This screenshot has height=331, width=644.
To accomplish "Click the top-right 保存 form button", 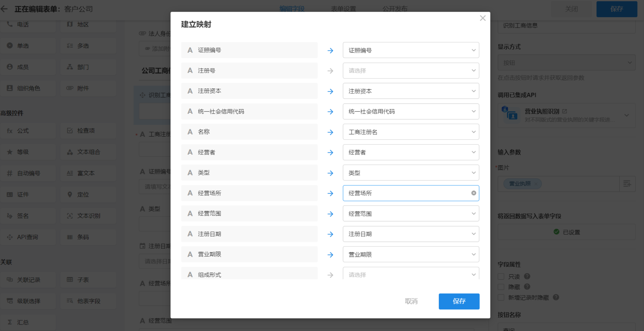I will [617, 9].
